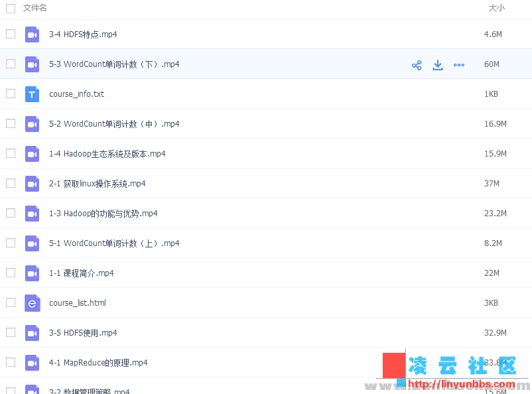The image size is (532, 394).
Task: Click the video icon for 5-1 WordCount单词计数（上）
Action: (33, 243)
